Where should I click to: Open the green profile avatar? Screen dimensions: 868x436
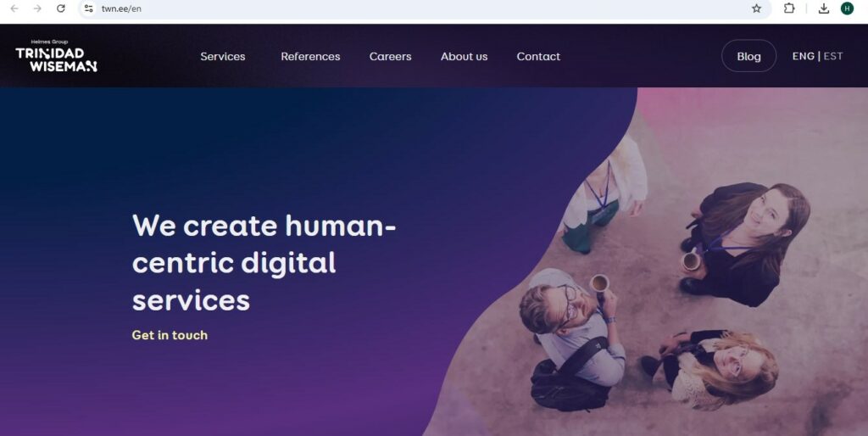pyautogui.click(x=847, y=8)
